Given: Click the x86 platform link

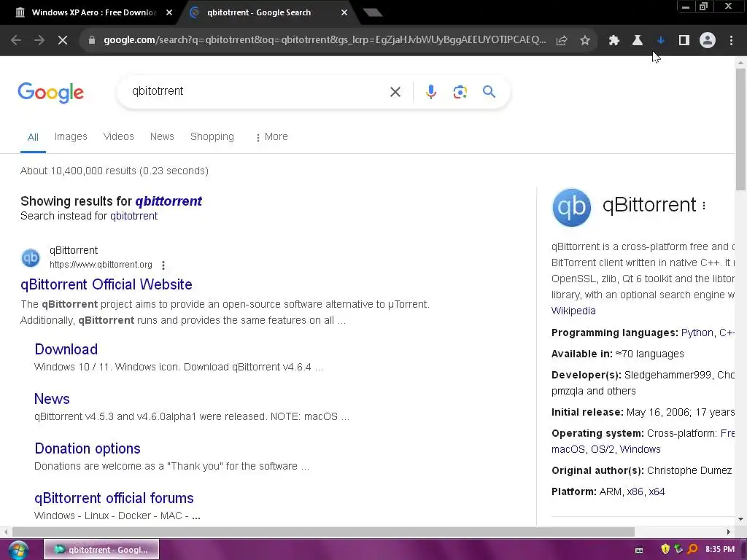Looking at the screenshot, I should [x=635, y=491].
